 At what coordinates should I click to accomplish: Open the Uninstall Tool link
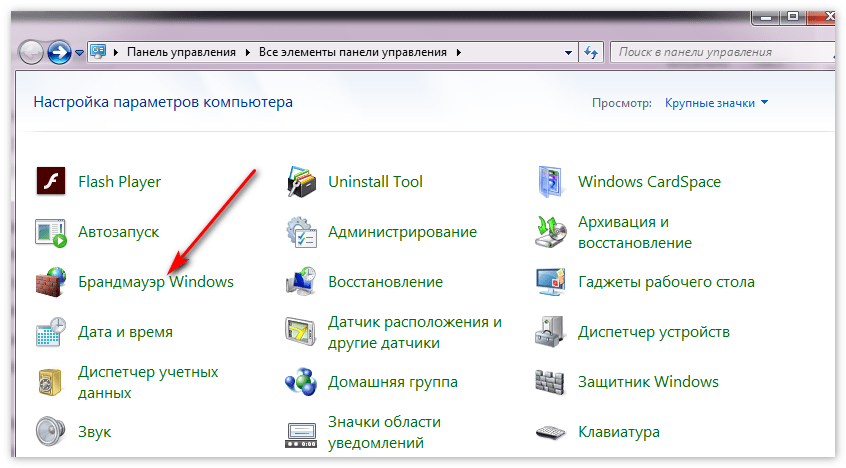(376, 182)
